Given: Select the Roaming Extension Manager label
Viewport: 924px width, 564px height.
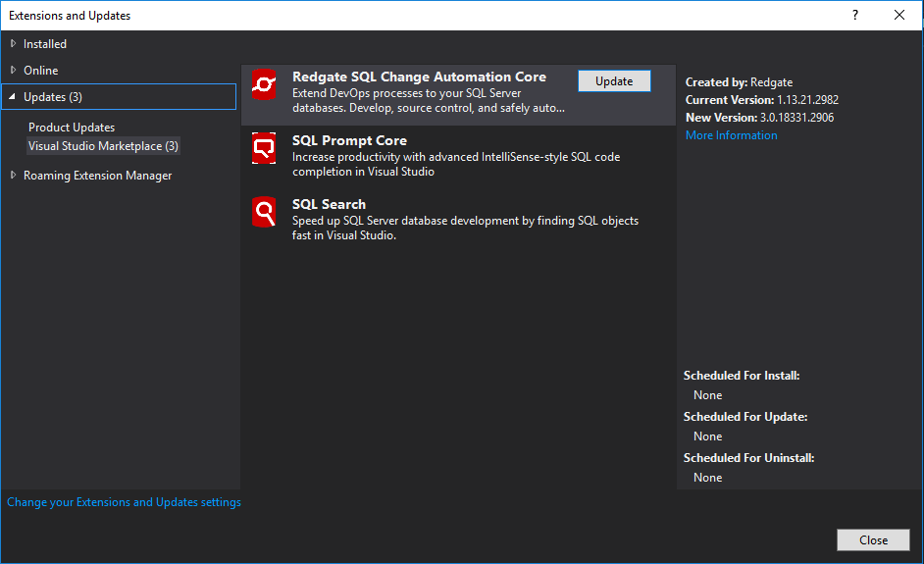Looking at the screenshot, I should coord(97,176).
